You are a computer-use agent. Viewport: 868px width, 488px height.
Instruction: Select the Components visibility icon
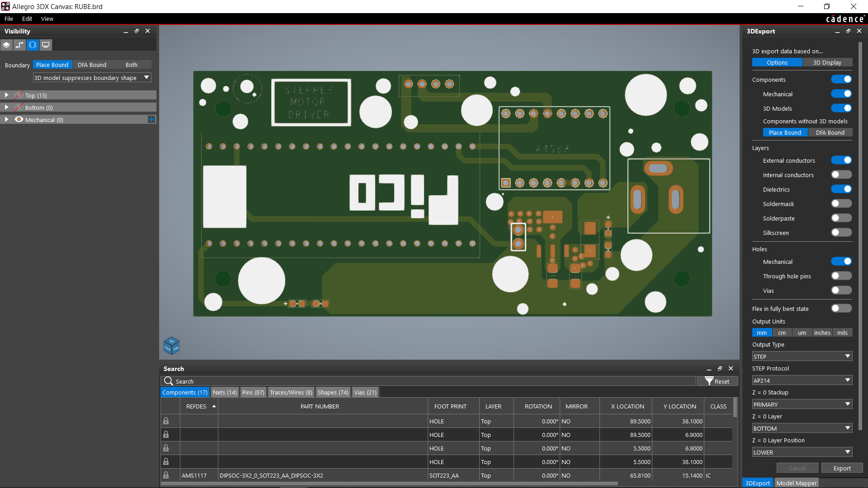33,45
